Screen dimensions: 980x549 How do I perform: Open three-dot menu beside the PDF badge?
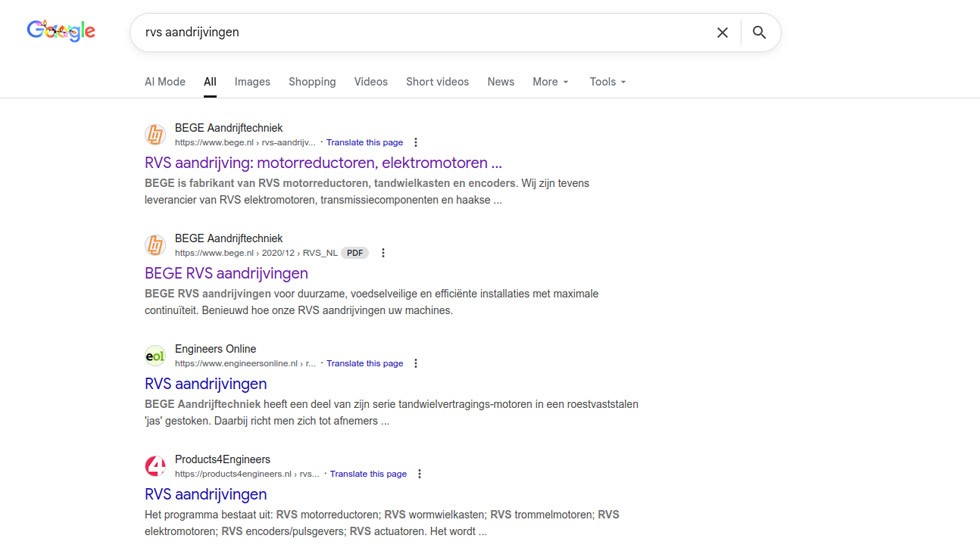(x=383, y=253)
